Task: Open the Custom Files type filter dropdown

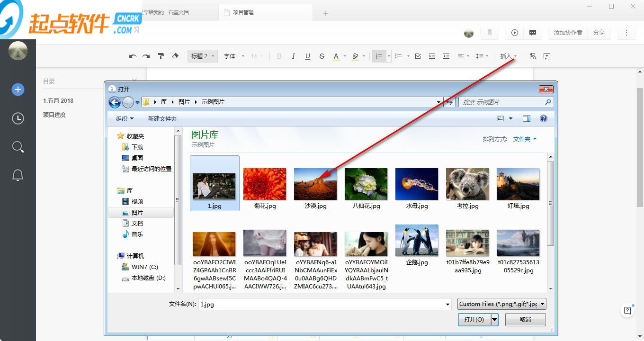Action: click(x=502, y=304)
